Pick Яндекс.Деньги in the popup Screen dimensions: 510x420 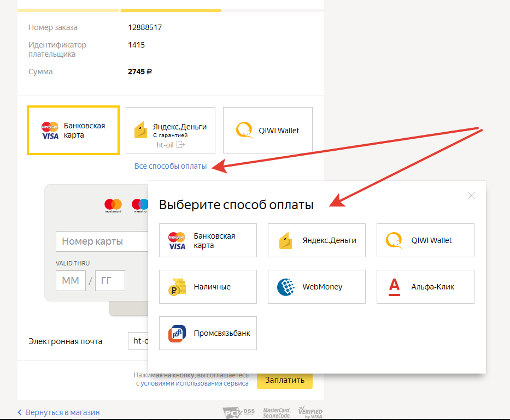click(x=316, y=240)
